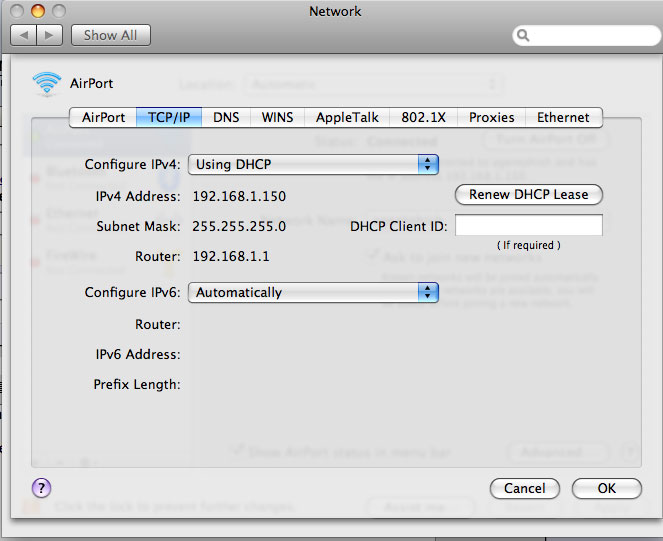Show All preferences
This screenshot has width=663, height=541.
(110, 35)
